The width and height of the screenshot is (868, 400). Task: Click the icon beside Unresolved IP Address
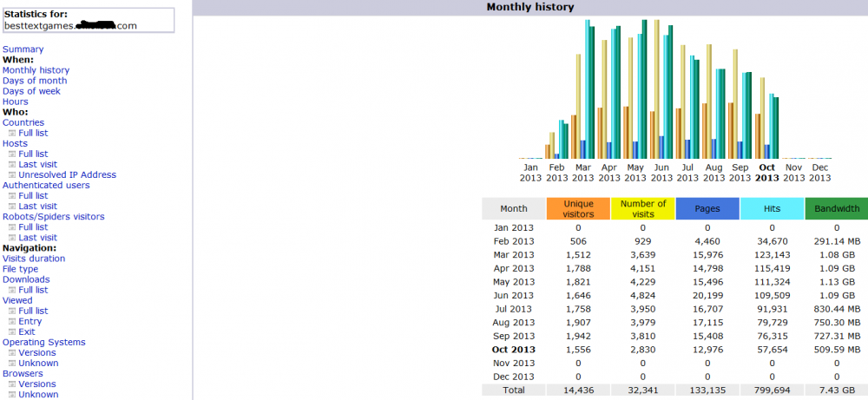(11, 175)
